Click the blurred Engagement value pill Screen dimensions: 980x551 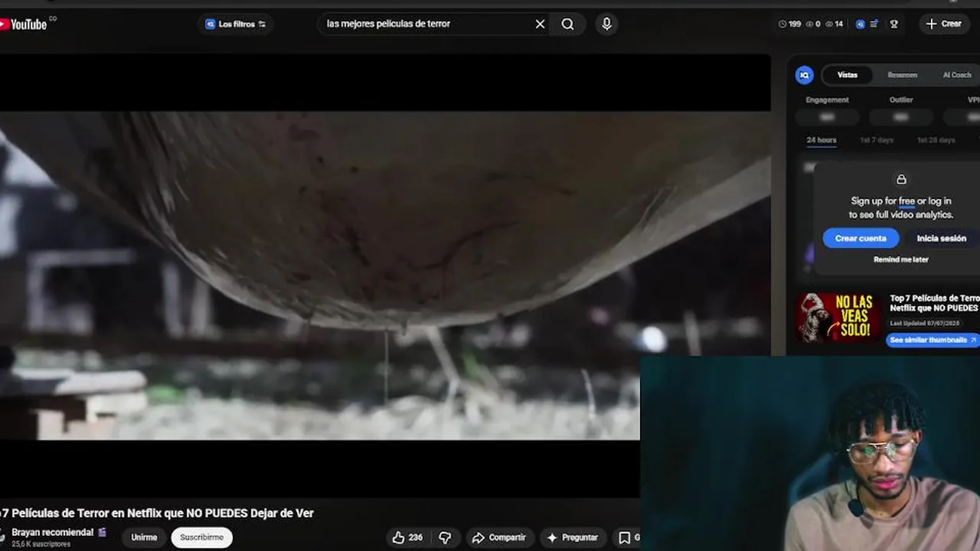(x=827, y=117)
